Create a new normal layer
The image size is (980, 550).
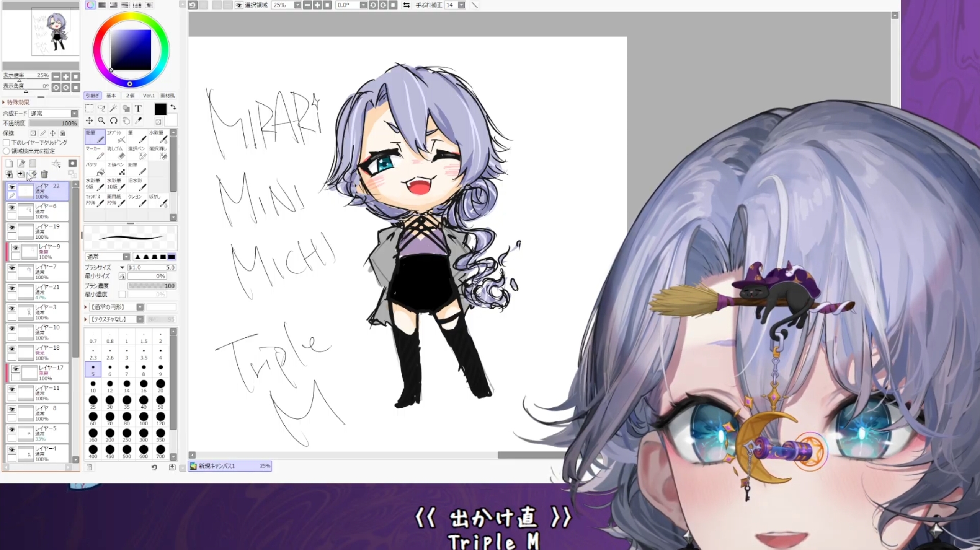pos(9,163)
